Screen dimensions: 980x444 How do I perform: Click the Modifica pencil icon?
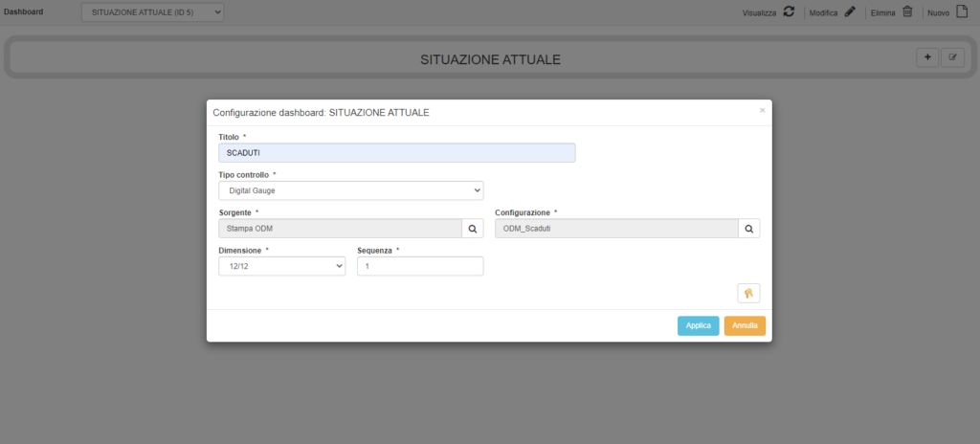[x=850, y=11]
